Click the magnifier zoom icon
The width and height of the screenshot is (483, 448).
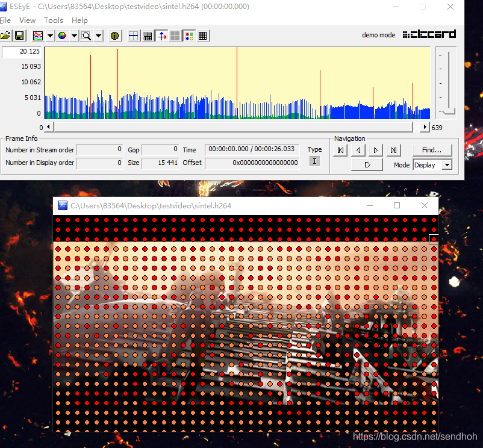click(87, 36)
